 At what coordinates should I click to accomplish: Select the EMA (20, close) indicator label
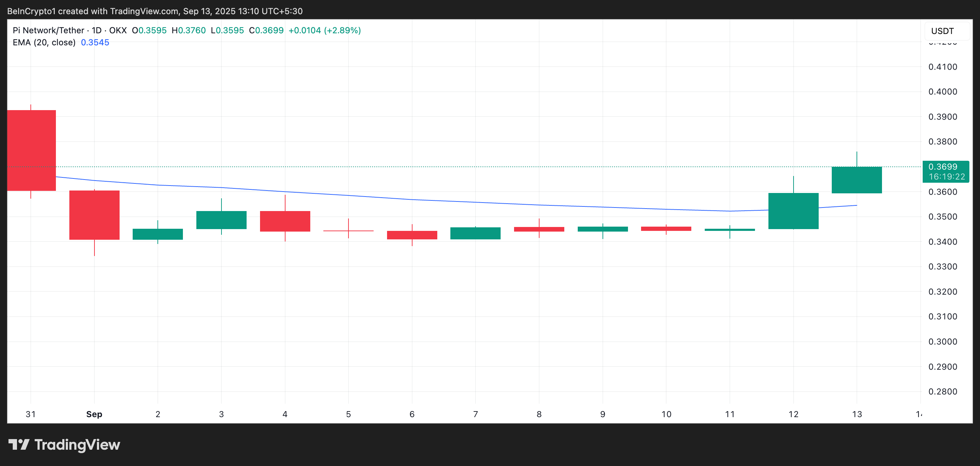coord(44,42)
